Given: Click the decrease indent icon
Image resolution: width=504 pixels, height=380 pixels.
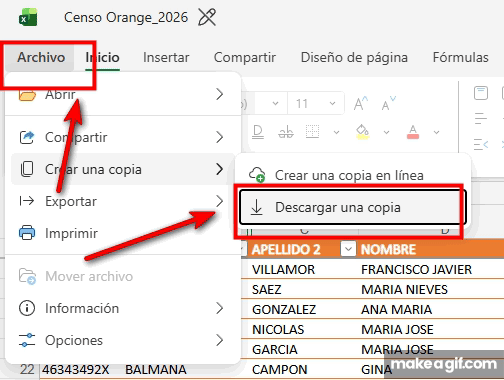Looking at the screenshot, I should point(481,145).
